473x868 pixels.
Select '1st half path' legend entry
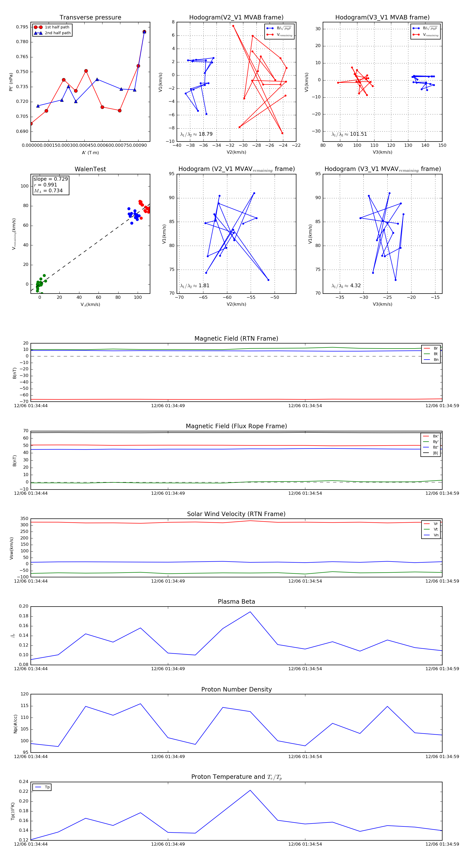(x=52, y=27)
